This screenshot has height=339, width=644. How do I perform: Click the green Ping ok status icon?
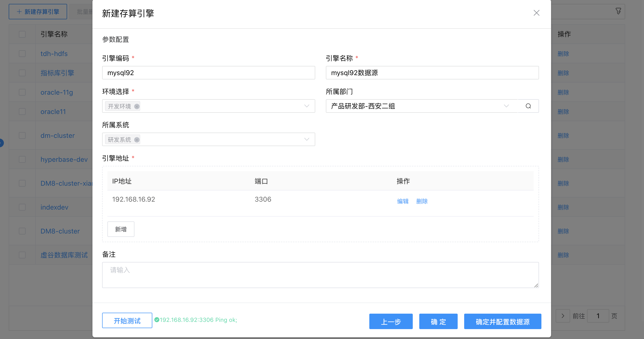point(157,320)
